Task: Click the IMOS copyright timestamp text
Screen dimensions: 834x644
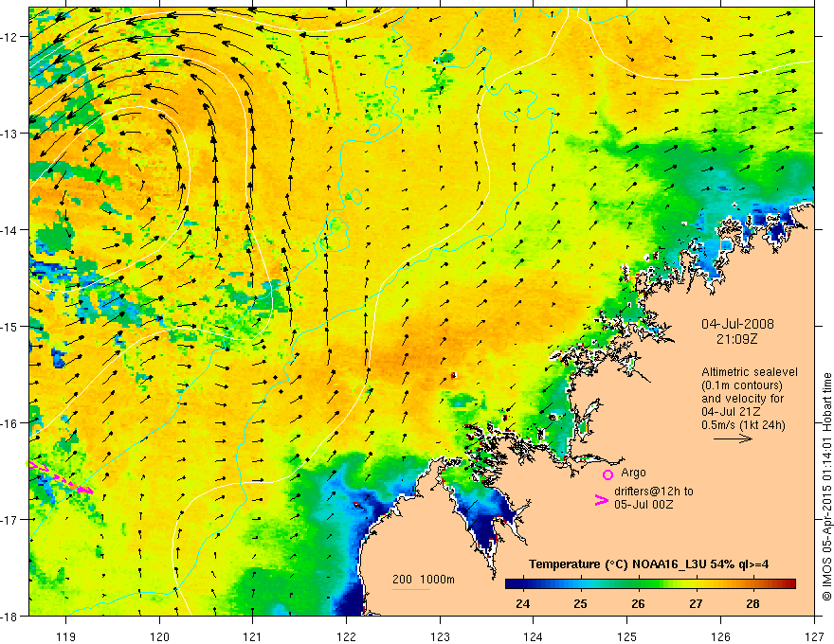Action: [826, 487]
